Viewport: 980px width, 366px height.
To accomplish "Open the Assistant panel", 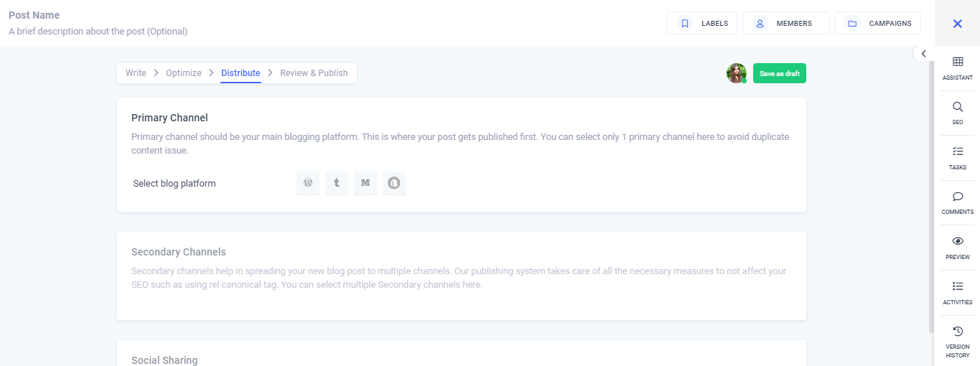I will 958,68.
